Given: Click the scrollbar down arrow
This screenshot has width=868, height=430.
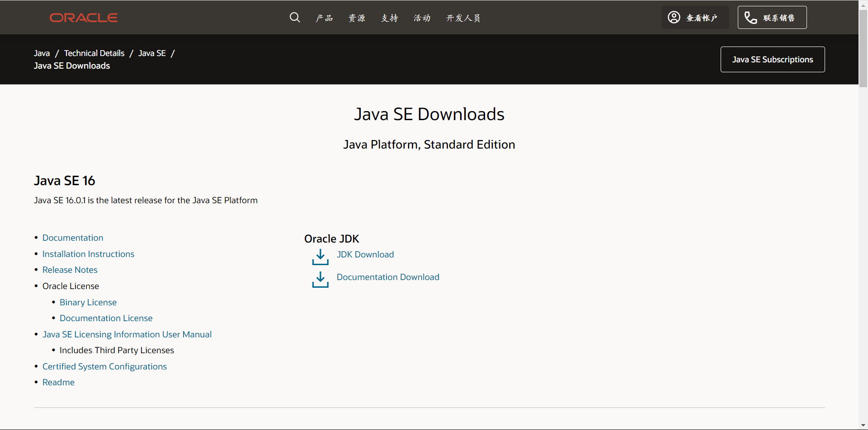Looking at the screenshot, I should coord(863,425).
